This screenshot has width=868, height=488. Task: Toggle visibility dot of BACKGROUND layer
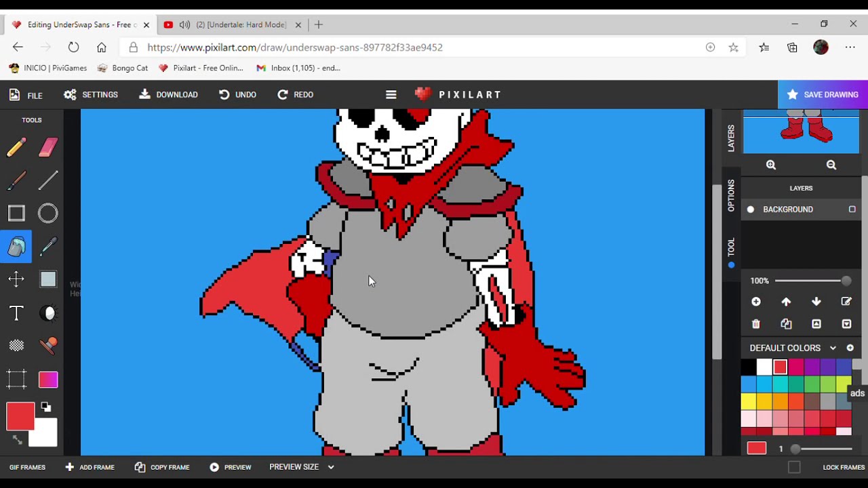click(751, 209)
